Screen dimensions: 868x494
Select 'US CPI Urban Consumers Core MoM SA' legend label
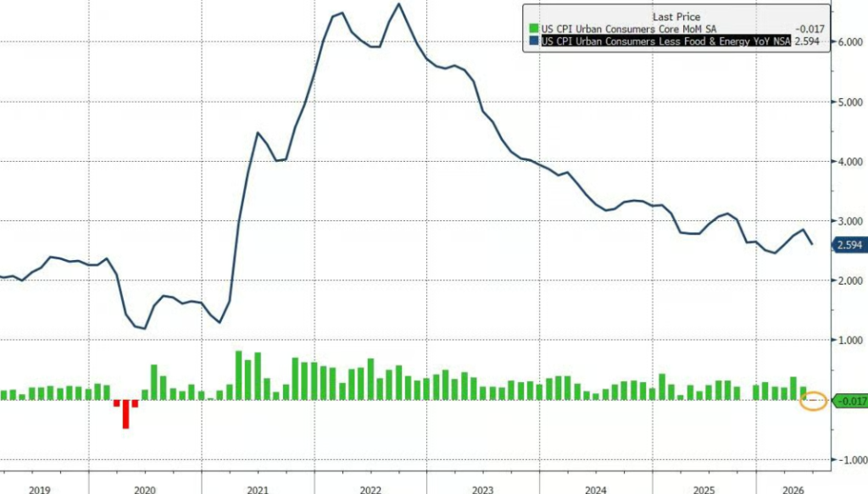pos(628,29)
